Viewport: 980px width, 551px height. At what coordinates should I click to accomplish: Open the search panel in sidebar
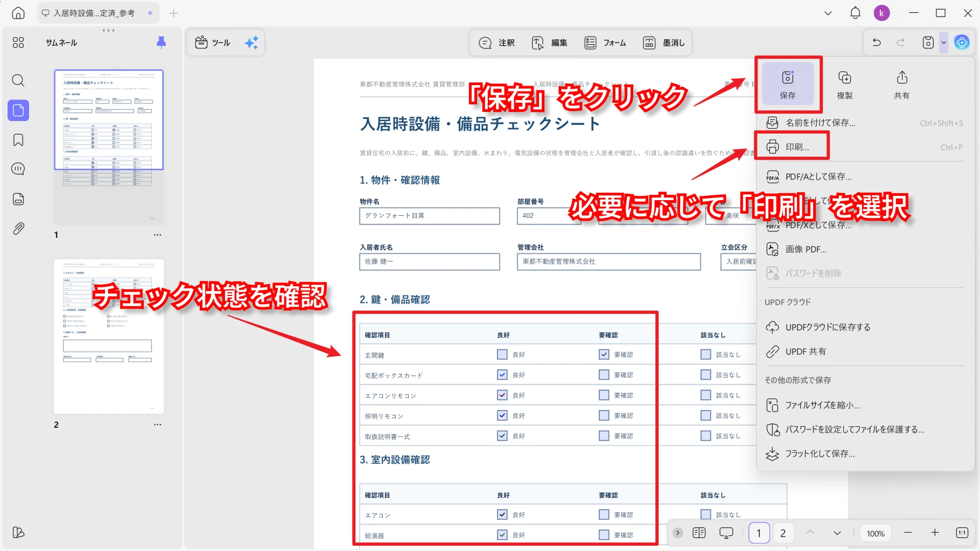tap(18, 80)
